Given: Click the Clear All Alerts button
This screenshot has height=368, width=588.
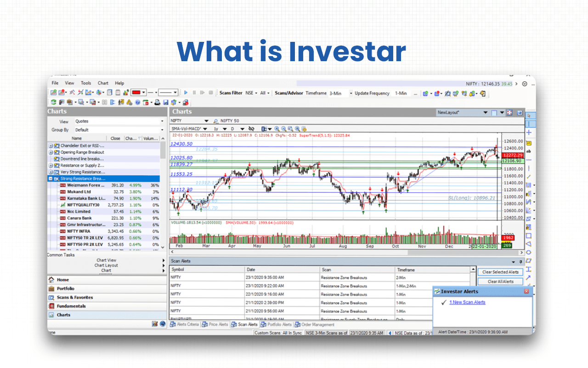Looking at the screenshot, I should pos(500,281).
